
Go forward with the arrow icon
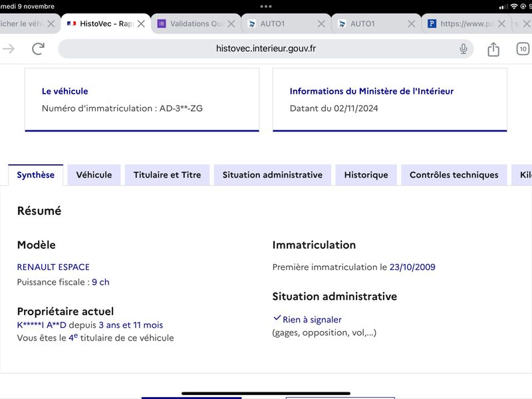(8, 49)
